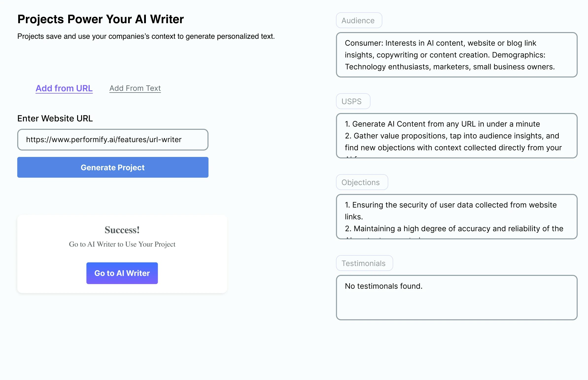Click the Testimonials label chip

364,263
